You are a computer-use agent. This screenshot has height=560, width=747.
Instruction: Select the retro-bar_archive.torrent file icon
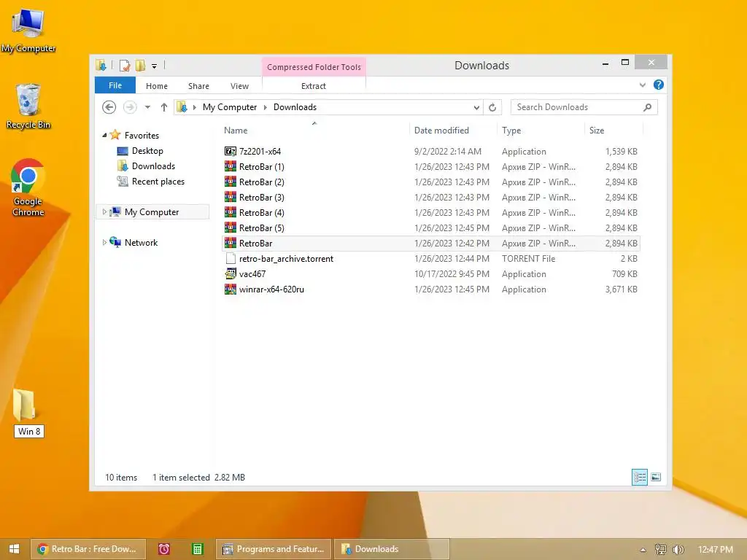tap(231, 259)
